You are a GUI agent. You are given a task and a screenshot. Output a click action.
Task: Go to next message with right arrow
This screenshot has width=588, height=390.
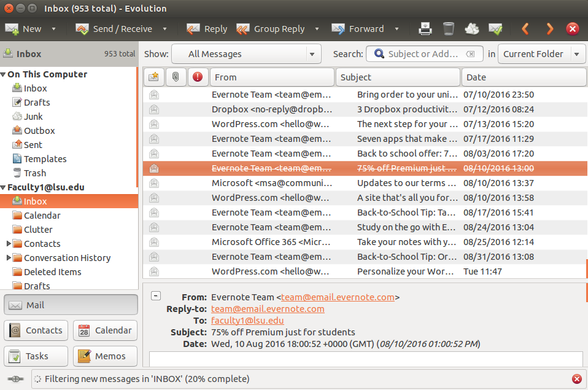point(549,29)
